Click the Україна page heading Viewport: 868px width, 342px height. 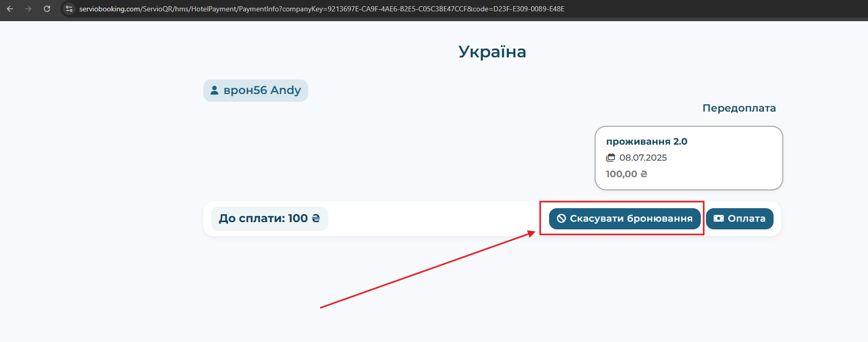tap(492, 52)
